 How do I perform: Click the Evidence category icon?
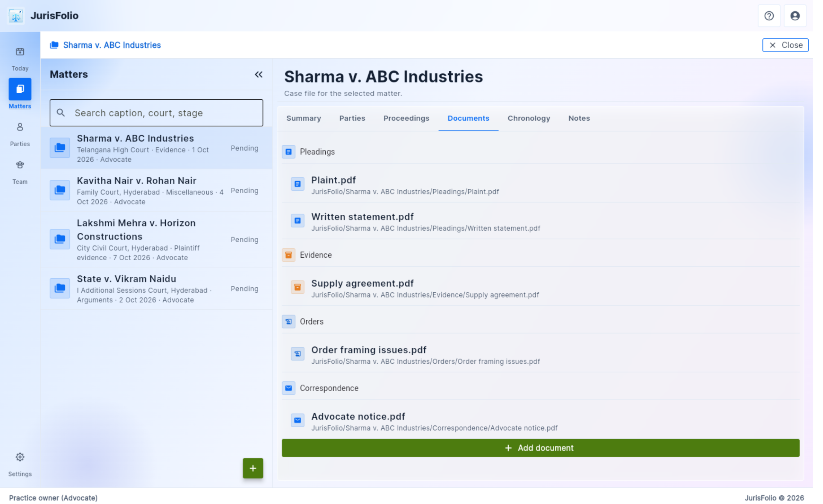pos(288,255)
